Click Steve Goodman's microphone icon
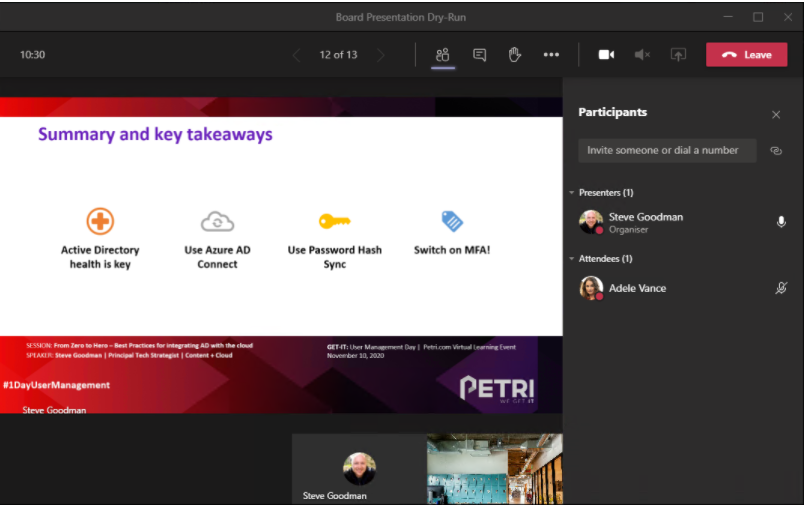805x506 pixels. [781, 222]
